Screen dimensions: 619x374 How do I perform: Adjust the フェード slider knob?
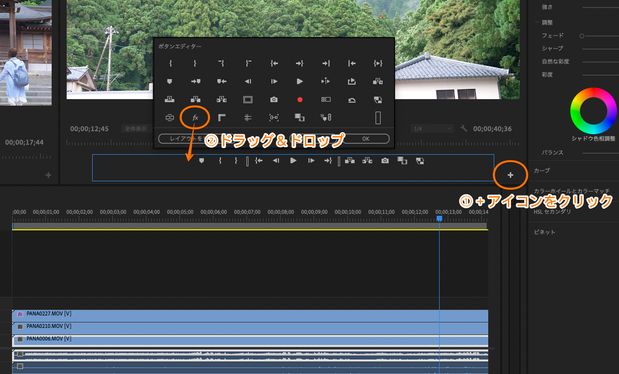click(581, 36)
